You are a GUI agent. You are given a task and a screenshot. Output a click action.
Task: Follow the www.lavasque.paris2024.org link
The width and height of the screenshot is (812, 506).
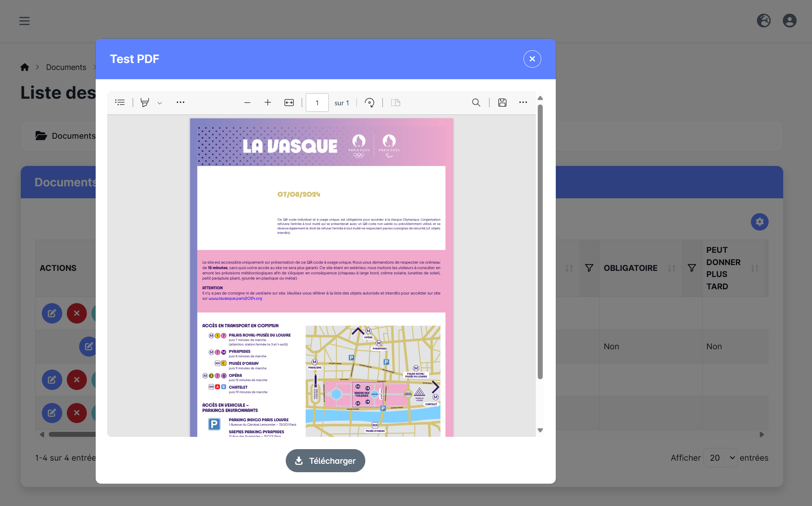235,299
